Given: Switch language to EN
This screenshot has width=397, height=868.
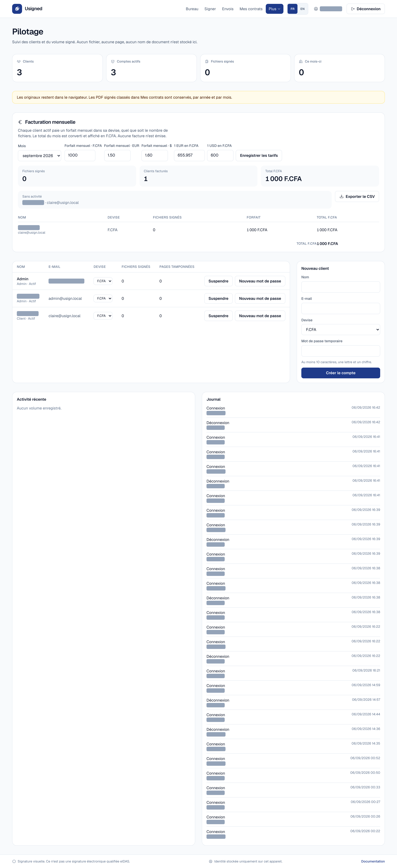Looking at the screenshot, I should point(302,9).
